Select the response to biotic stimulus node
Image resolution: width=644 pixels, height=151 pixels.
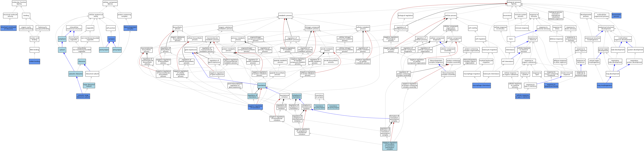pos(570,28)
